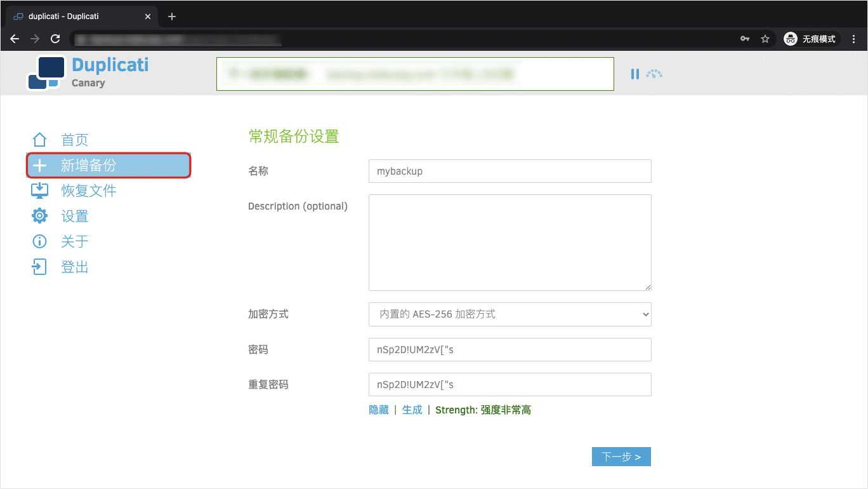Screen dimensions: 868x489
Task: Click the saved password key icon
Action: click(x=745, y=39)
